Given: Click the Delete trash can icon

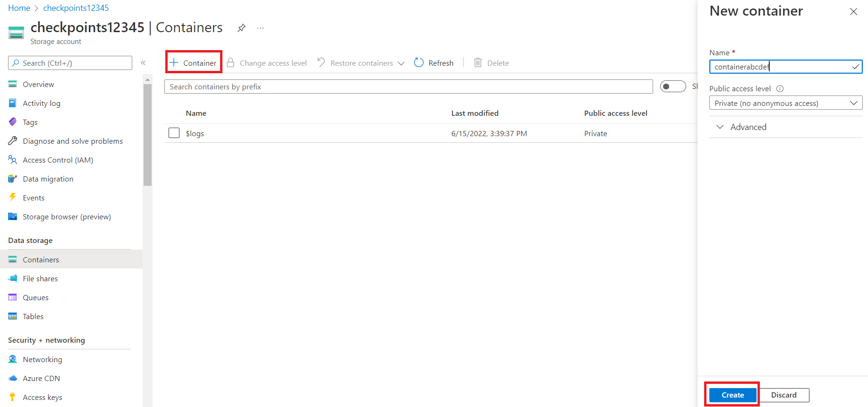Looking at the screenshot, I should (x=478, y=62).
